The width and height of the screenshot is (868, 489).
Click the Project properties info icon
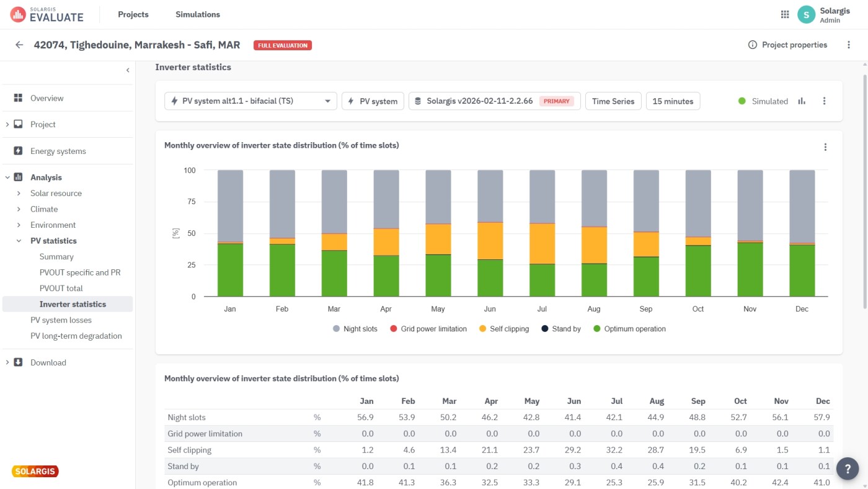tap(753, 45)
